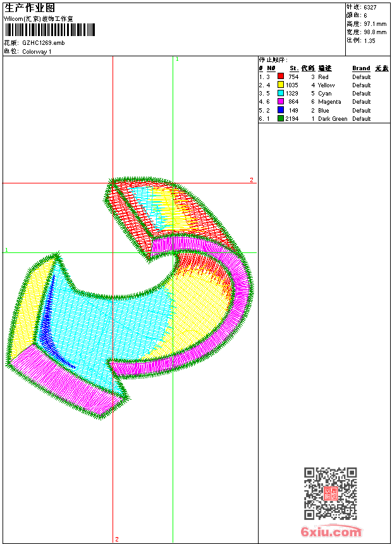Screen dimensions: 392x544
Task: Click the height value 97.1 mm
Action: click(x=375, y=23)
